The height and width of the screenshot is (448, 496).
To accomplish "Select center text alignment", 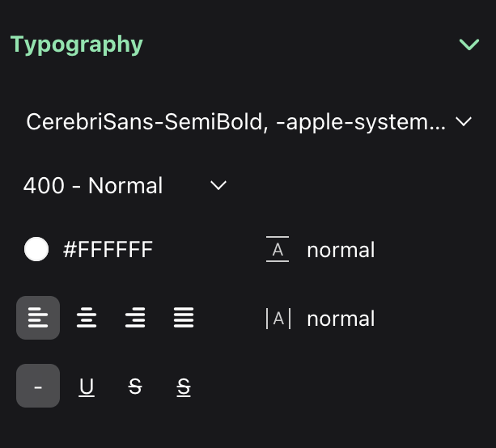I will [x=87, y=318].
